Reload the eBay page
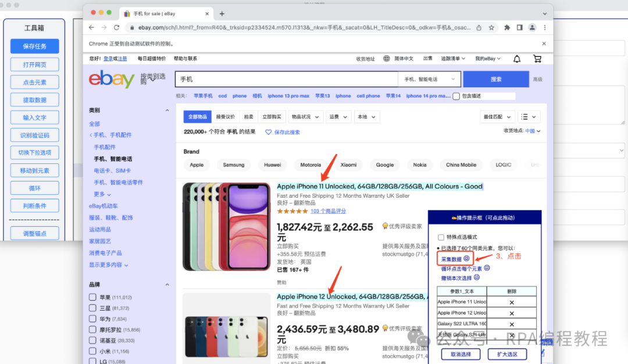The width and height of the screenshot is (628, 364). (x=116, y=28)
